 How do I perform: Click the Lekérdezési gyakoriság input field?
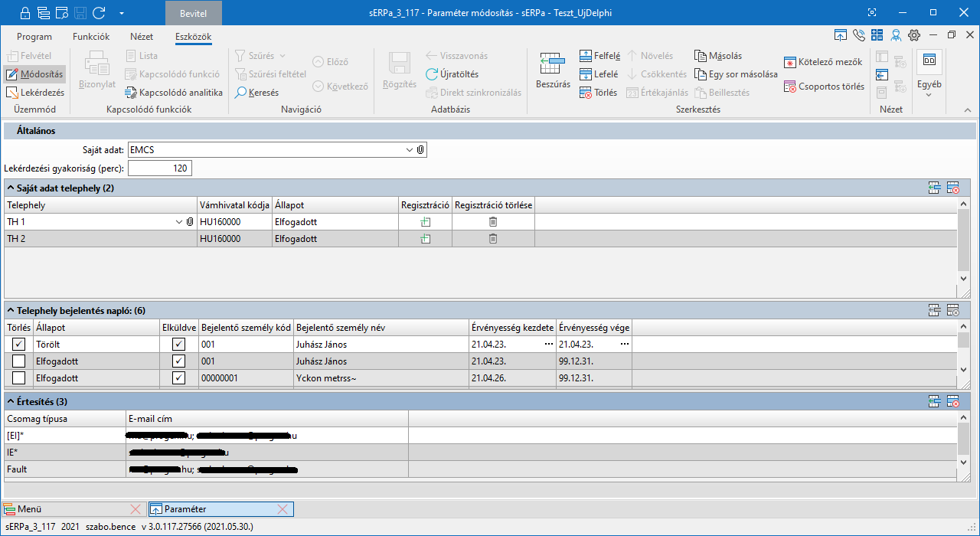(159, 168)
